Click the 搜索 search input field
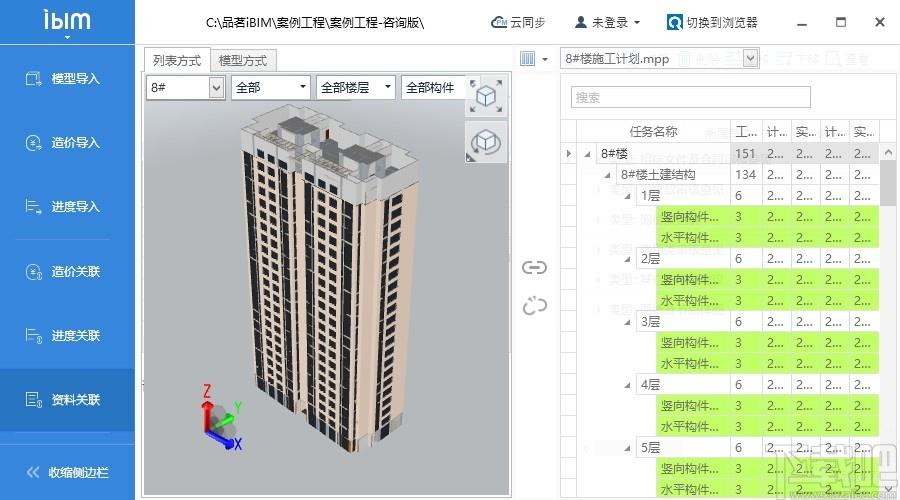 point(690,97)
